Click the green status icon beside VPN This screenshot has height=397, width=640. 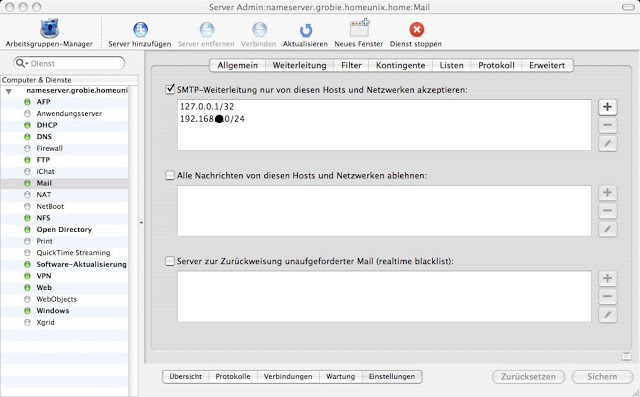27,276
